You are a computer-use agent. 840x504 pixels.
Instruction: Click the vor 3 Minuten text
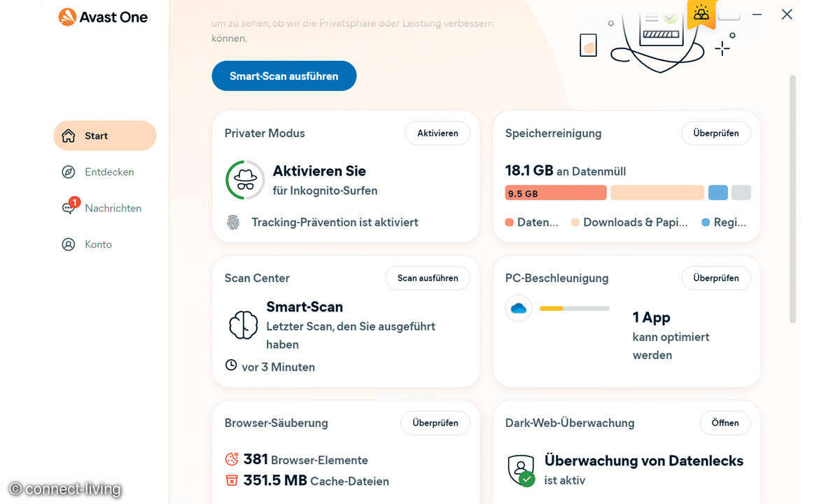click(x=279, y=367)
